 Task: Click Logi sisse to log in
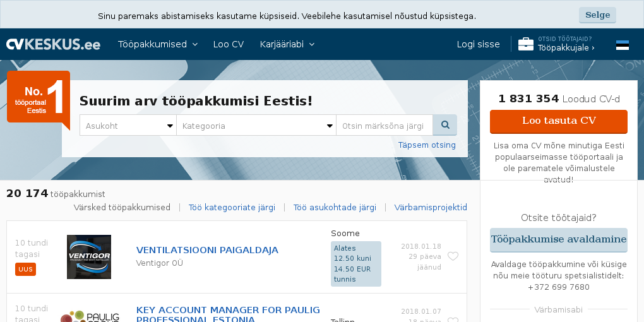478,44
